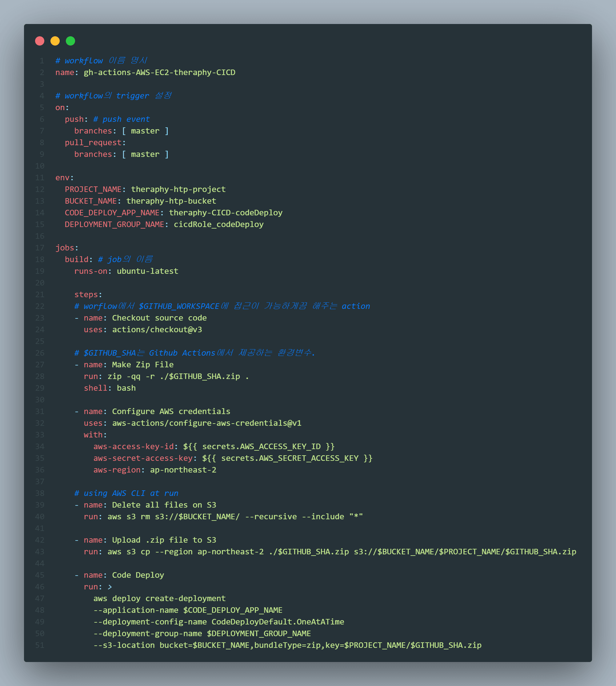616x686 pixels.
Task: Click the workflow name gh-actions-AWS-EC2-theraphy-CICD
Action: click(159, 72)
